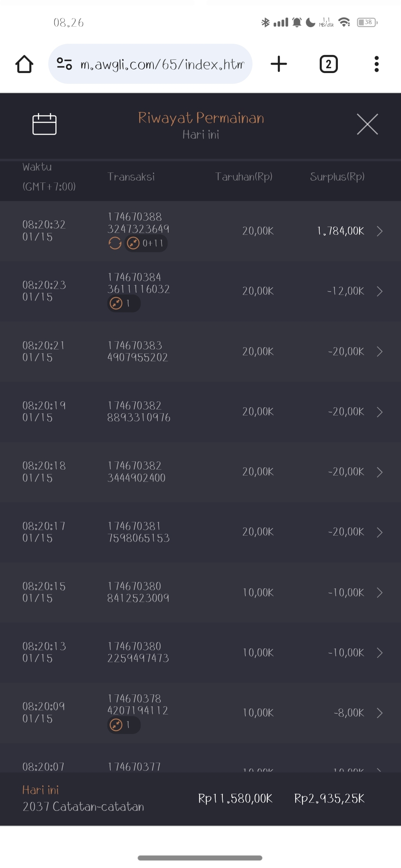Expand the 08:20:21 transaction chevron
Screen dimensions: 401x868
(x=379, y=352)
